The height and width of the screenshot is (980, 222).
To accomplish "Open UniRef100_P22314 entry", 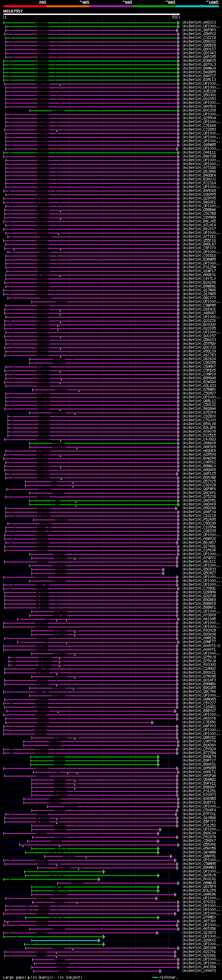I will point(199,183).
